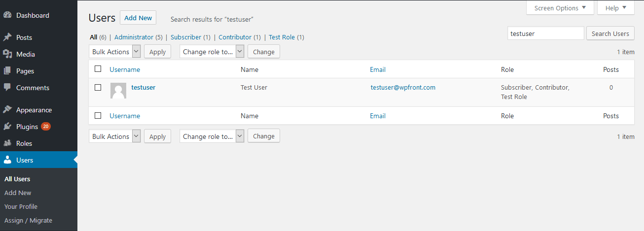Click the Plugins plug icon
The width and height of the screenshot is (644, 231).
tap(7, 127)
